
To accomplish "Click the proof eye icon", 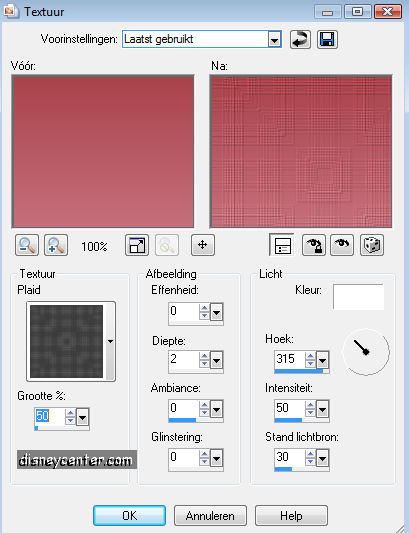I will point(342,245).
